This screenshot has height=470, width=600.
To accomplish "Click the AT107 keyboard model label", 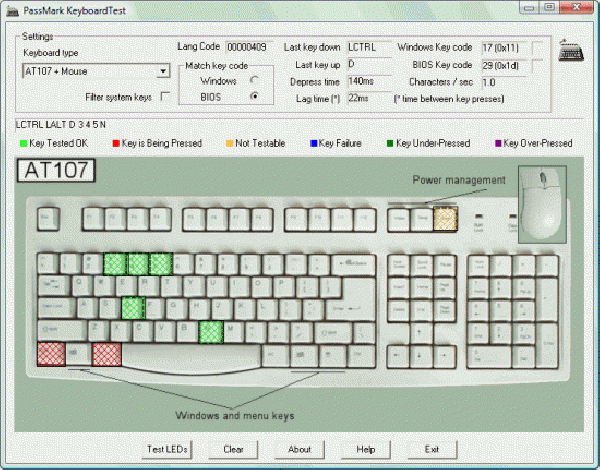I will pos(56,170).
